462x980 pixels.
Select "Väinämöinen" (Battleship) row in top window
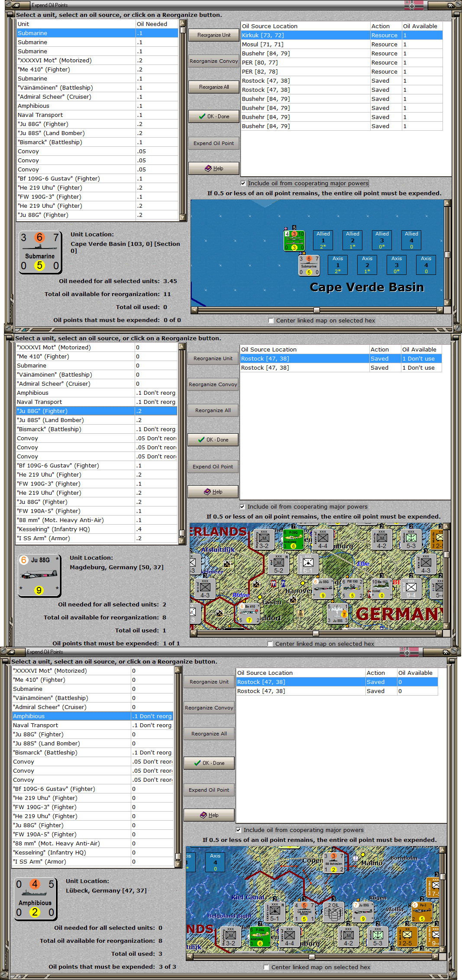click(97, 88)
